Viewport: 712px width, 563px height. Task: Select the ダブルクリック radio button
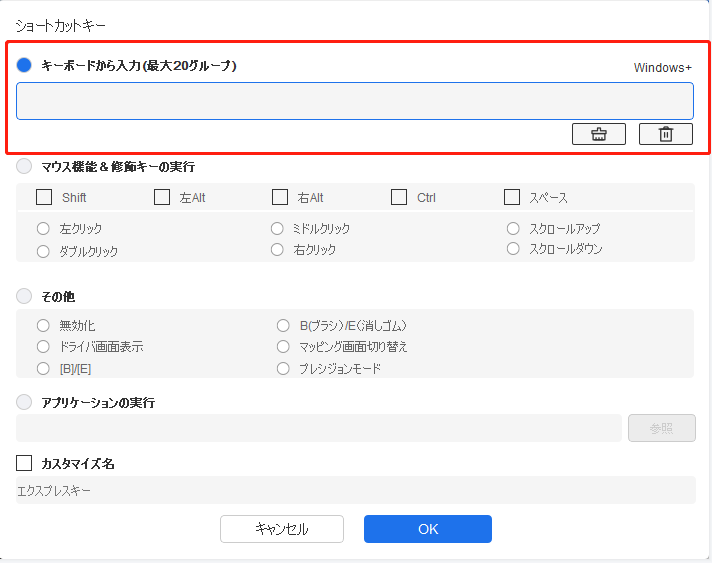point(43,252)
